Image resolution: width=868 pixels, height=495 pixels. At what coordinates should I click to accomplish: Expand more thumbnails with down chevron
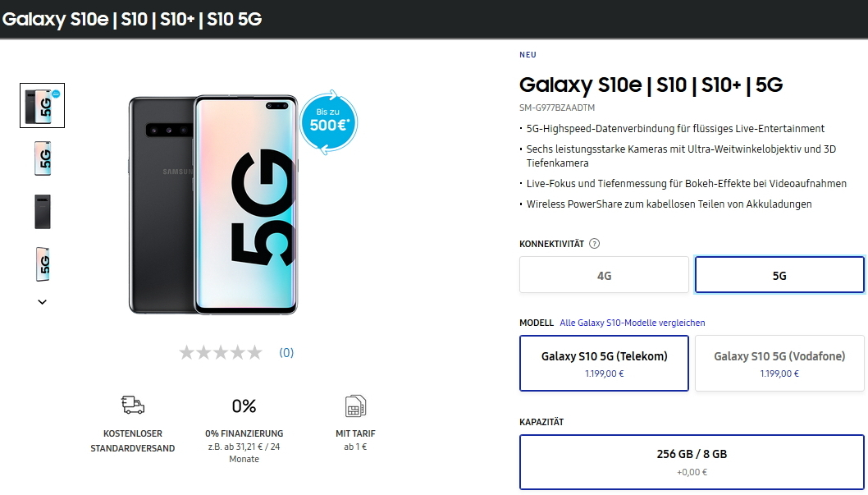[43, 302]
